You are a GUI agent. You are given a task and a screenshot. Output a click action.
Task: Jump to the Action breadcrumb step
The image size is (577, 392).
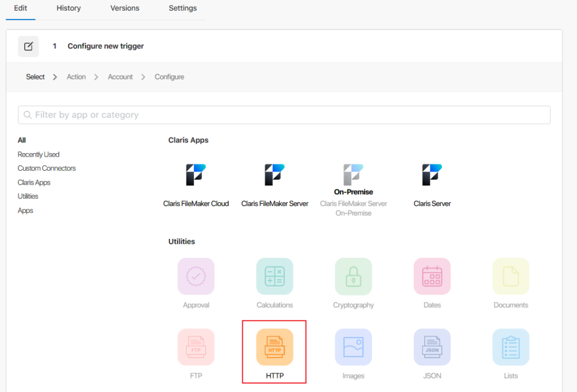click(76, 77)
